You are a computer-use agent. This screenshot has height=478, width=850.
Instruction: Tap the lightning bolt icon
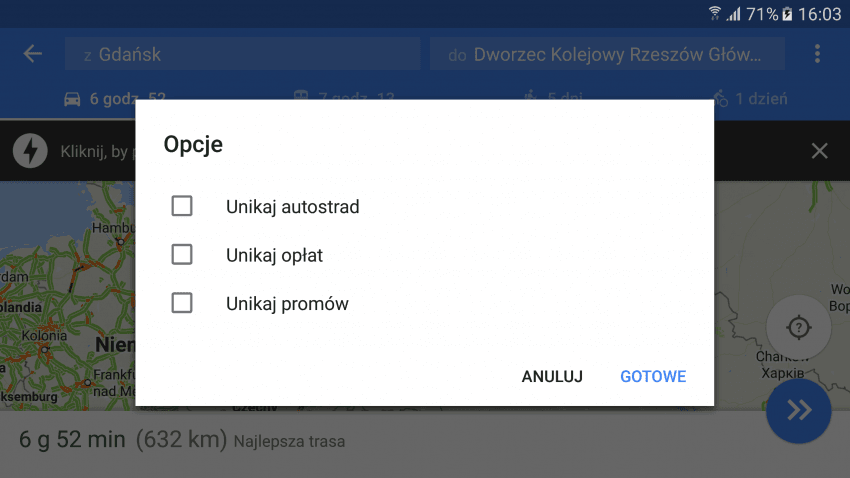[x=30, y=151]
